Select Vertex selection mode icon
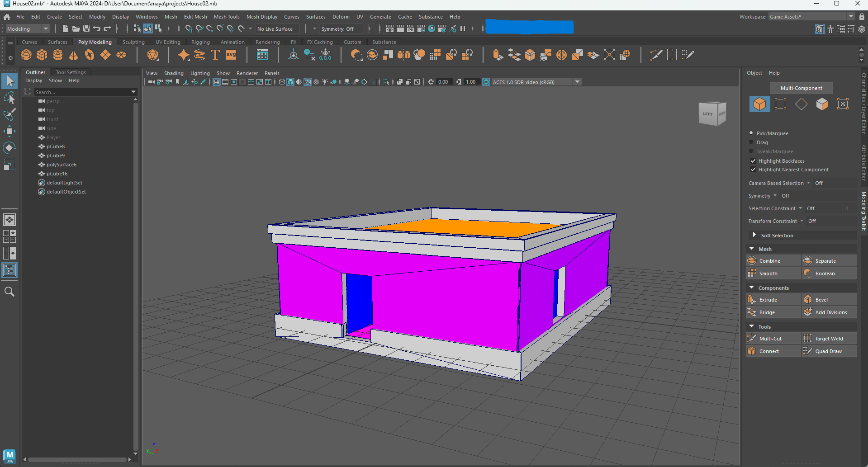 [781, 104]
